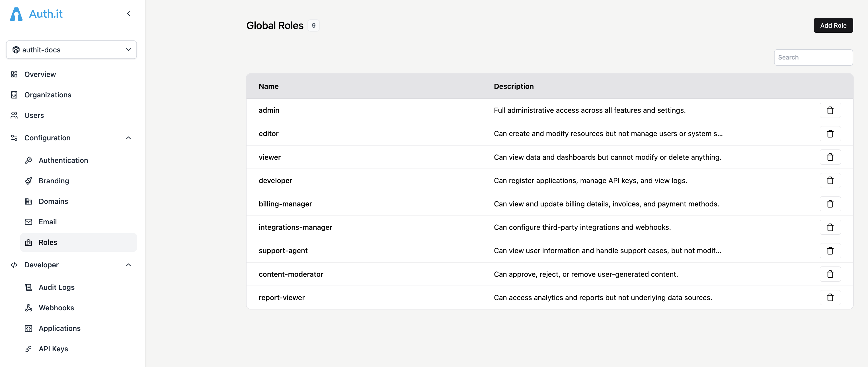Open the Users menu item
This screenshot has height=367, width=868.
(x=34, y=115)
